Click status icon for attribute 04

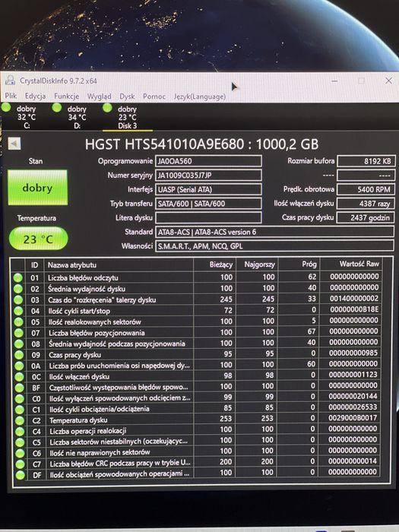18,311
